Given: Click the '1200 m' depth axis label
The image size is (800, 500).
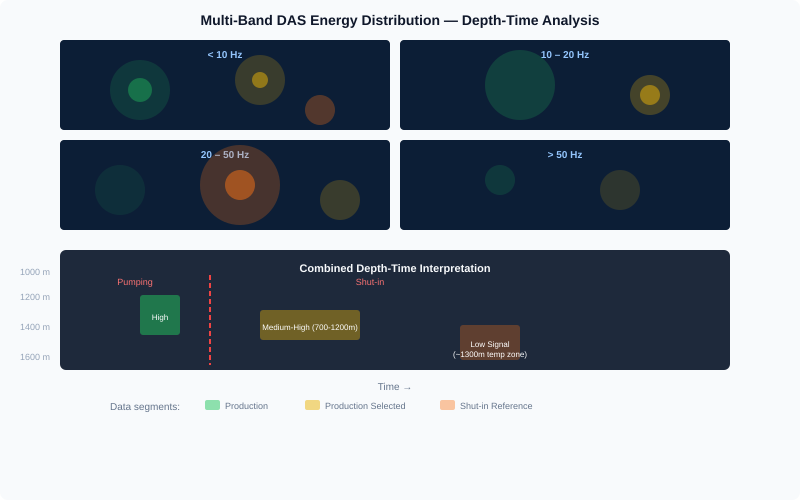Looking at the screenshot, I should click(35, 297).
